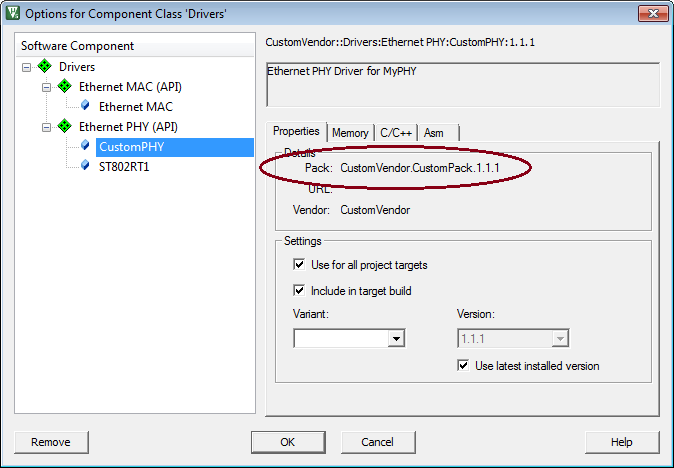Click the Remove button
This screenshot has width=674, height=468.
pos(51,442)
